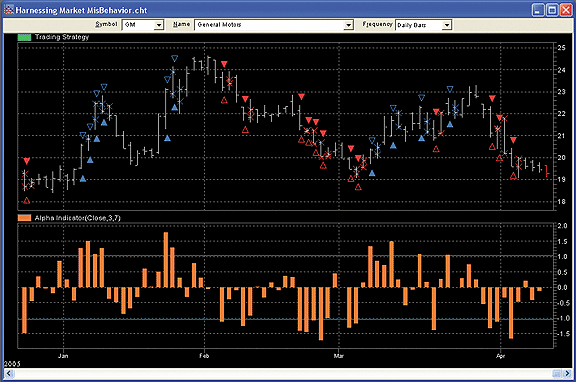Screen dimensions: 576x382
Task: Click the Jan date axis label
Action: tap(63, 356)
